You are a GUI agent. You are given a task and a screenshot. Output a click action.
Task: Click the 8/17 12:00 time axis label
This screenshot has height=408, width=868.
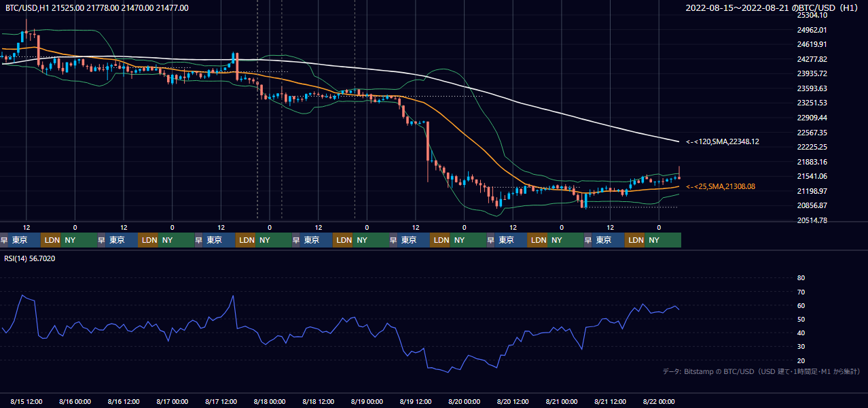(x=221, y=401)
